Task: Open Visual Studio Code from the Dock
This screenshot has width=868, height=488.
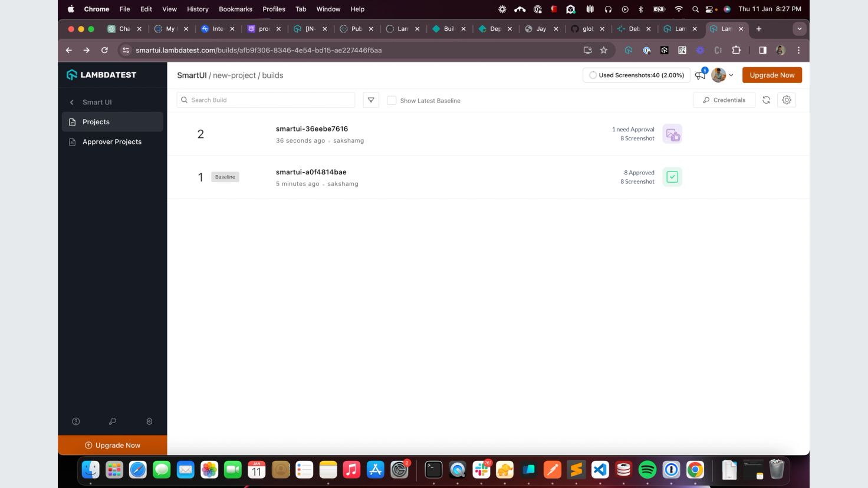Action: click(600, 470)
